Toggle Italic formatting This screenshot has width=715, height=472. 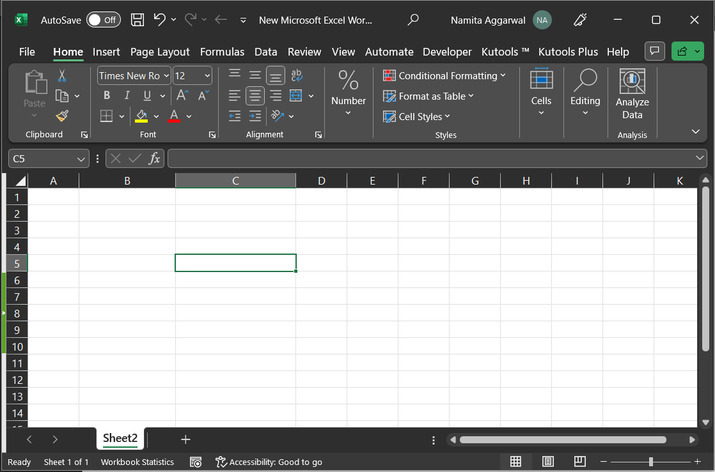click(x=127, y=96)
